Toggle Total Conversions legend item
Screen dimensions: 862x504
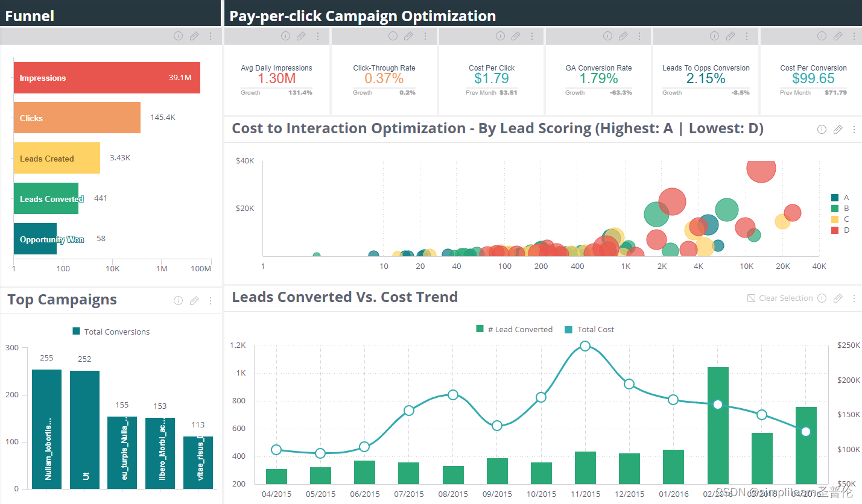tap(111, 332)
